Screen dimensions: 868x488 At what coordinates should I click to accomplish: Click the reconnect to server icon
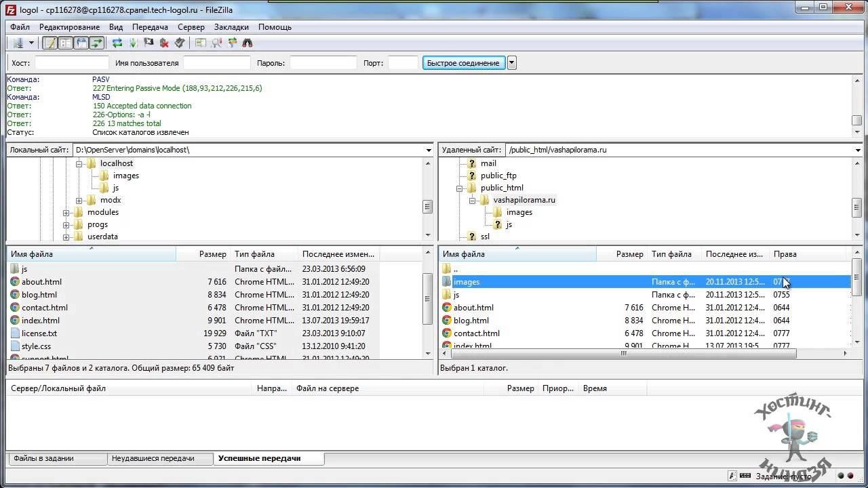(x=180, y=43)
